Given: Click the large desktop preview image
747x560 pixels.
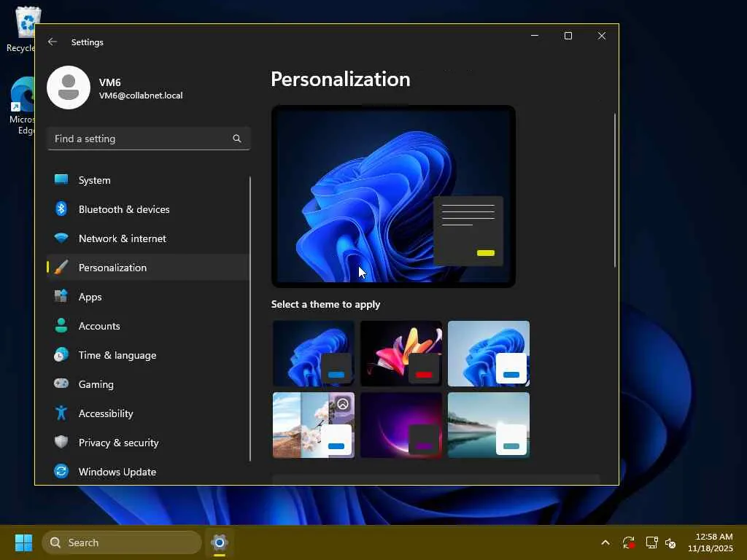Looking at the screenshot, I should click(393, 196).
